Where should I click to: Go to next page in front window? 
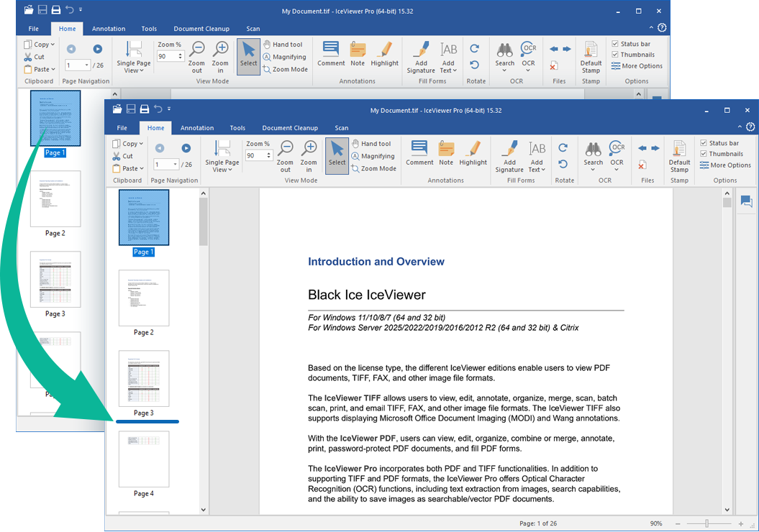[x=186, y=148]
